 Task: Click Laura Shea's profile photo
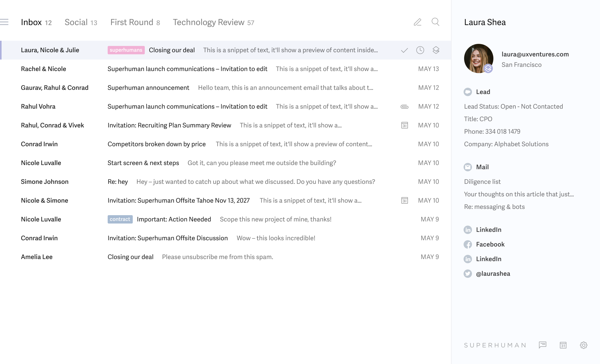click(478, 58)
